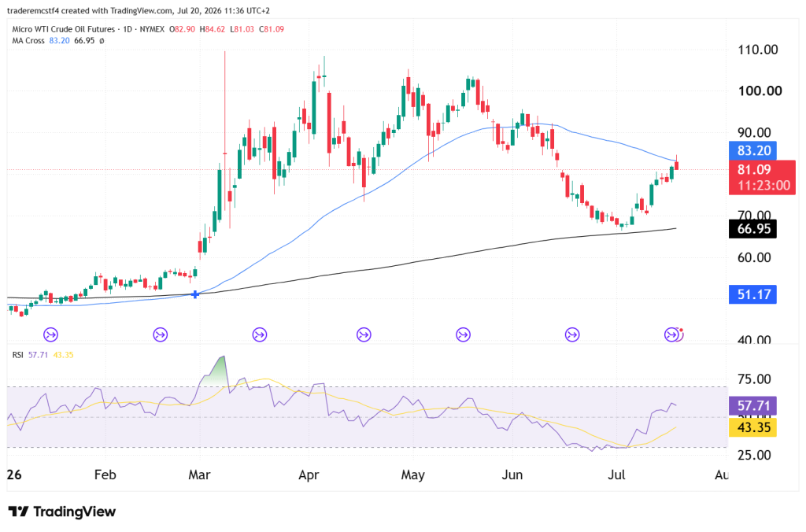Click the NYMEX exchange label in header
The image size is (806, 532).
[x=152, y=29]
